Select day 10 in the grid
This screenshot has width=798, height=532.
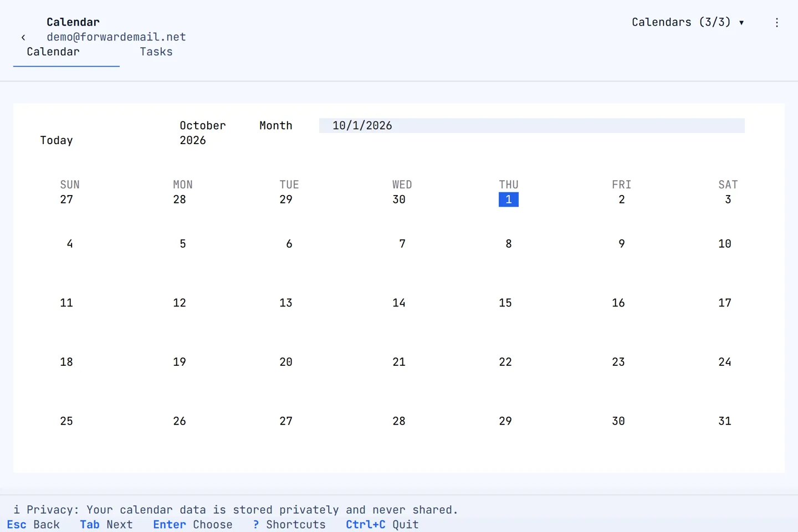725,244
